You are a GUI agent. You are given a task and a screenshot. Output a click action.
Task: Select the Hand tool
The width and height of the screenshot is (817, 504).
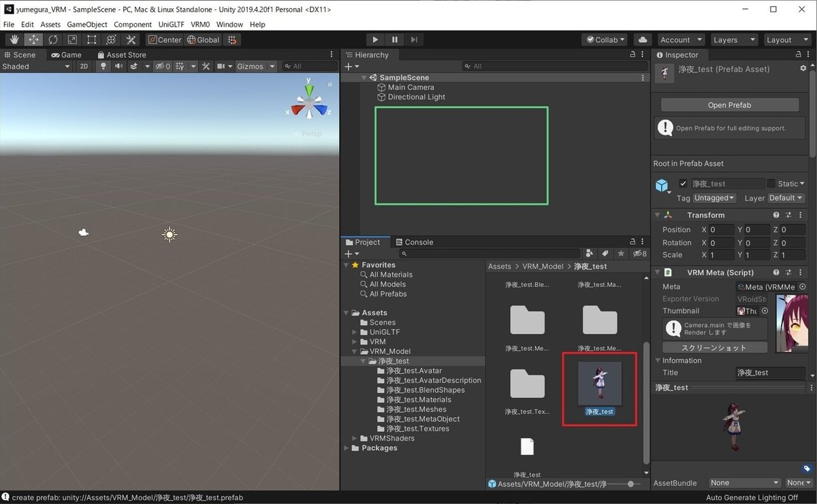tap(14, 39)
